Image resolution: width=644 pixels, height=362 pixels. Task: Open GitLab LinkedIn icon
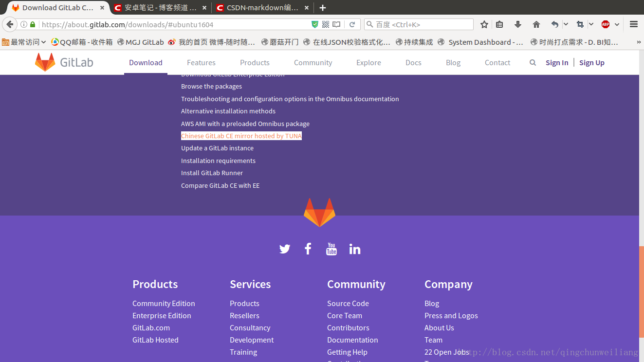point(355,249)
